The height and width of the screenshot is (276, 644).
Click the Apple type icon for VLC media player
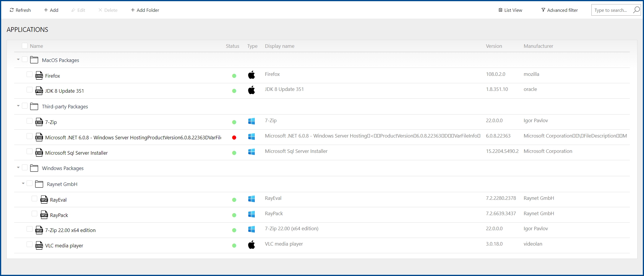[x=252, y=244]
